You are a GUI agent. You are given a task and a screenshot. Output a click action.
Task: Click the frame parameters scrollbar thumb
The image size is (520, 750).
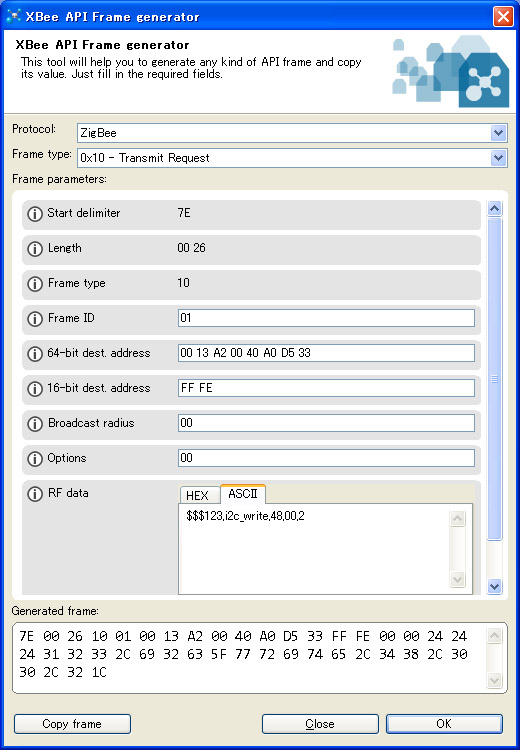494,379
